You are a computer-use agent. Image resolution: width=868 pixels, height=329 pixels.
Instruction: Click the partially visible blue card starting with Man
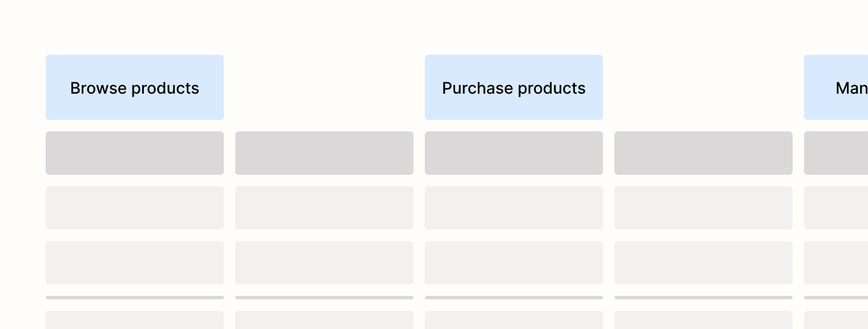[x=836, y=87]
